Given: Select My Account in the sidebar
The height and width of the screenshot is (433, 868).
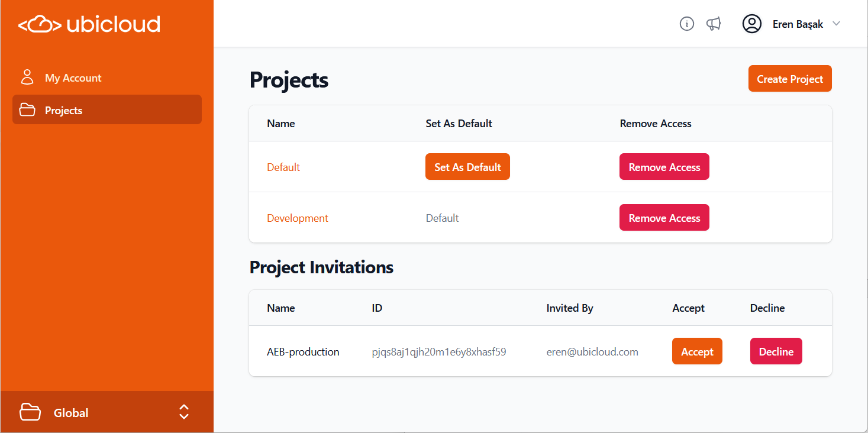Looking at the screenshot, I should (73, 77).
